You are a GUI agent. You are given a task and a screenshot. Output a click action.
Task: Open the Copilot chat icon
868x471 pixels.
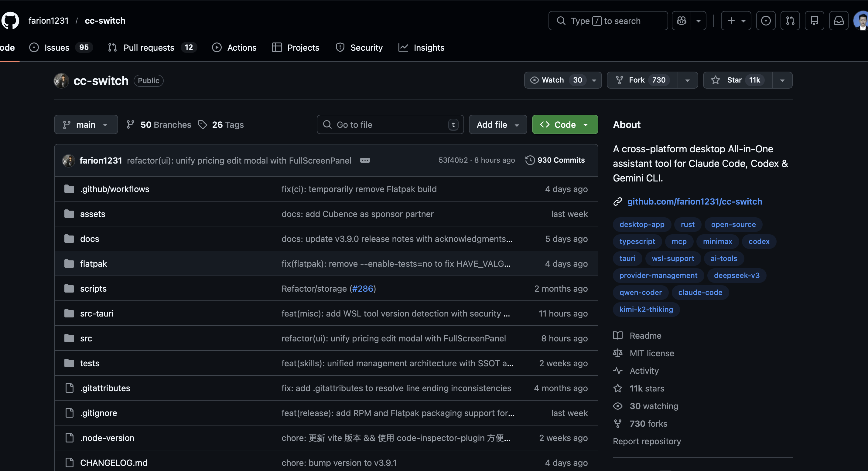tap(681, 21)
